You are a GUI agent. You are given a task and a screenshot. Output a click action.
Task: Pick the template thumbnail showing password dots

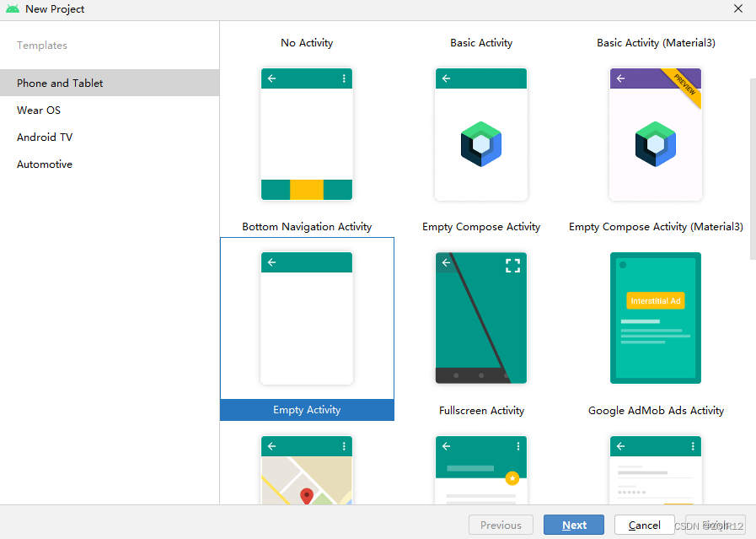pos(656,470)
